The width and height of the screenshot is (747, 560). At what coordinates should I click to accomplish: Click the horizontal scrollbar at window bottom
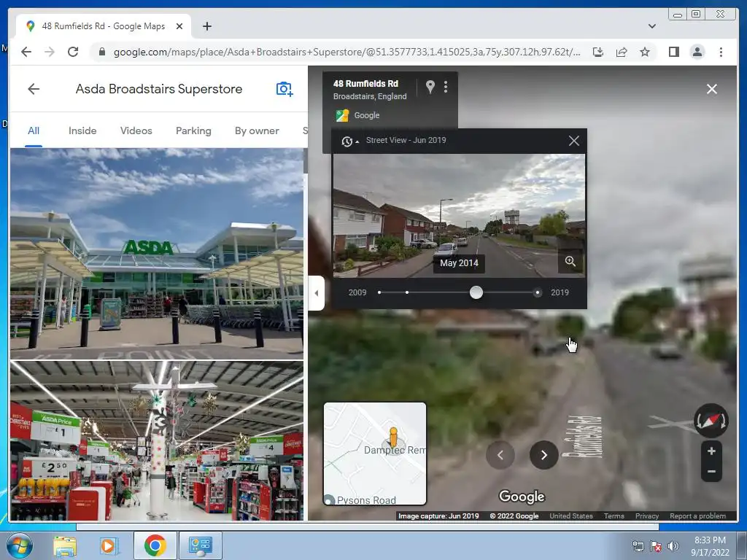point(367,526)
